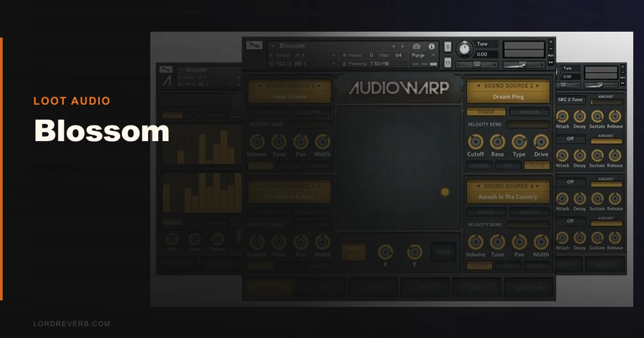Screen dimensions: 644x338
Task: Click the AUX icon in header
Action: click(x=551, y=55)
